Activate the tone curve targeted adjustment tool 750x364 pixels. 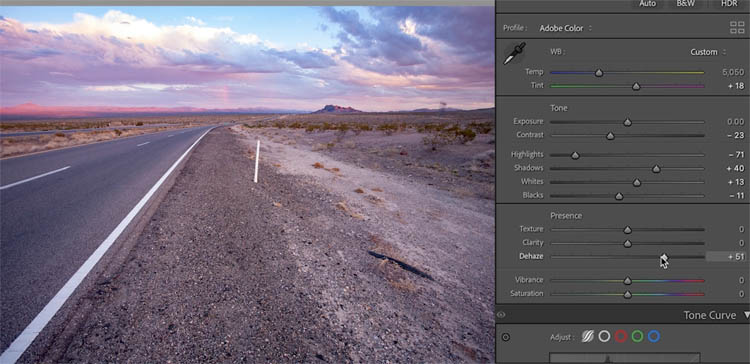click(506, 337)
